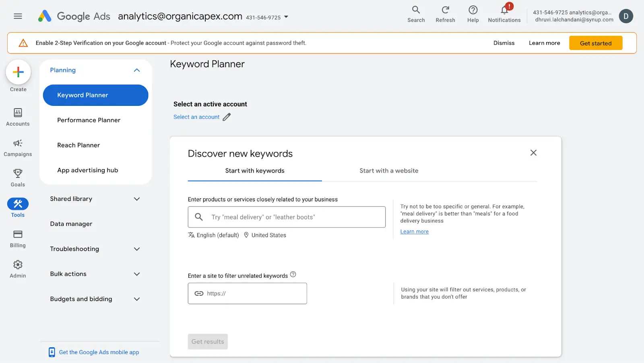Click the Get results button

(x=208, y=342)
